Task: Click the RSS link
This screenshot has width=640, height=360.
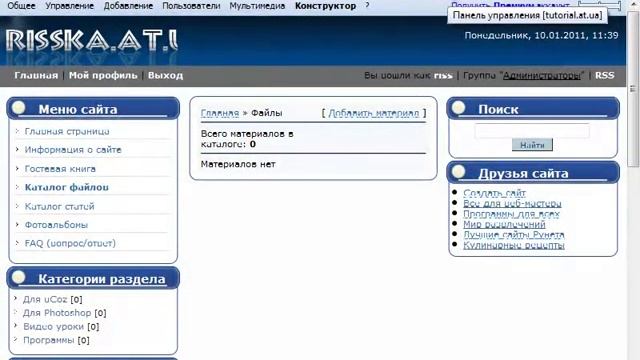Action: tap(604, 76)
